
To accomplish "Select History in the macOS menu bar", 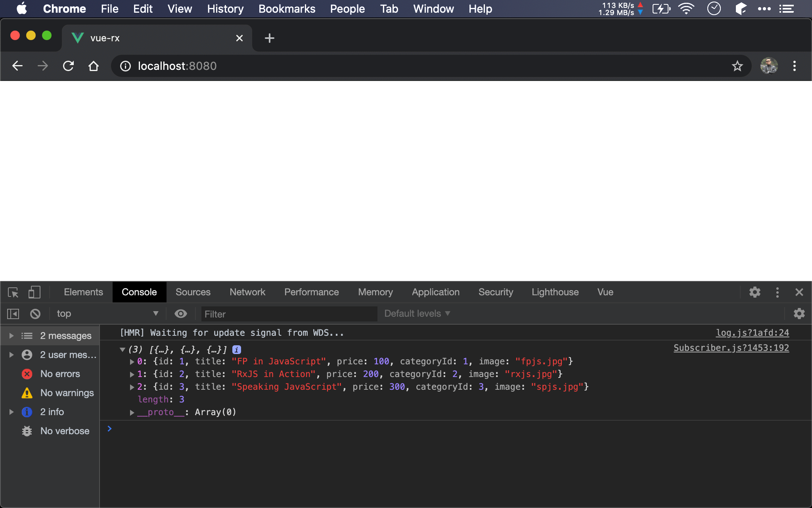I will point(225,9).
